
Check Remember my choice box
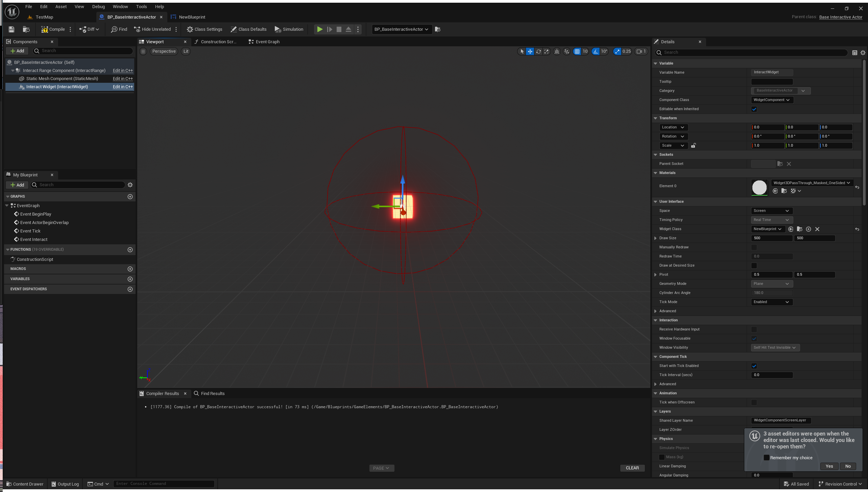click(767, 458)
